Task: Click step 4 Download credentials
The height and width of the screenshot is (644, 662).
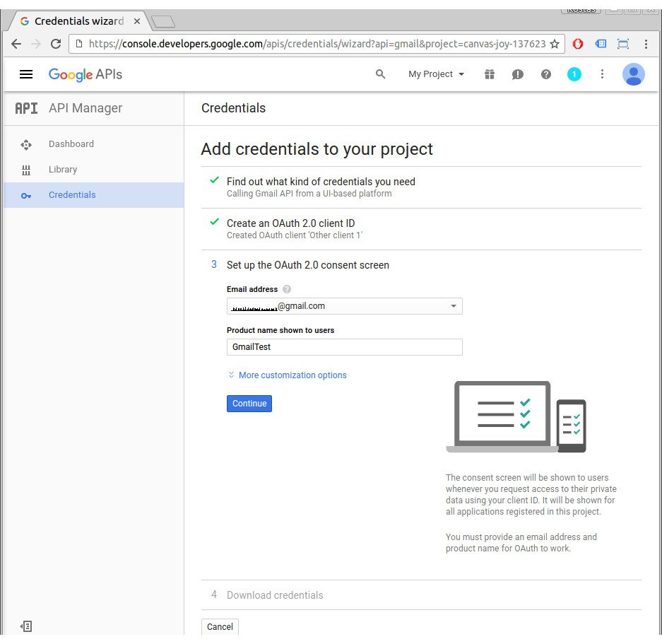Action: 275,595
